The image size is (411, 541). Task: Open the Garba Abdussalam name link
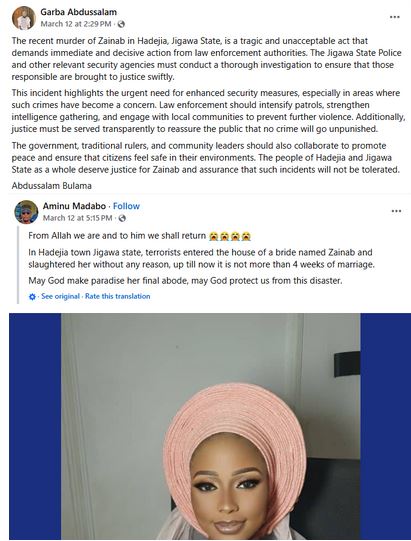click(x=79, y=12)
